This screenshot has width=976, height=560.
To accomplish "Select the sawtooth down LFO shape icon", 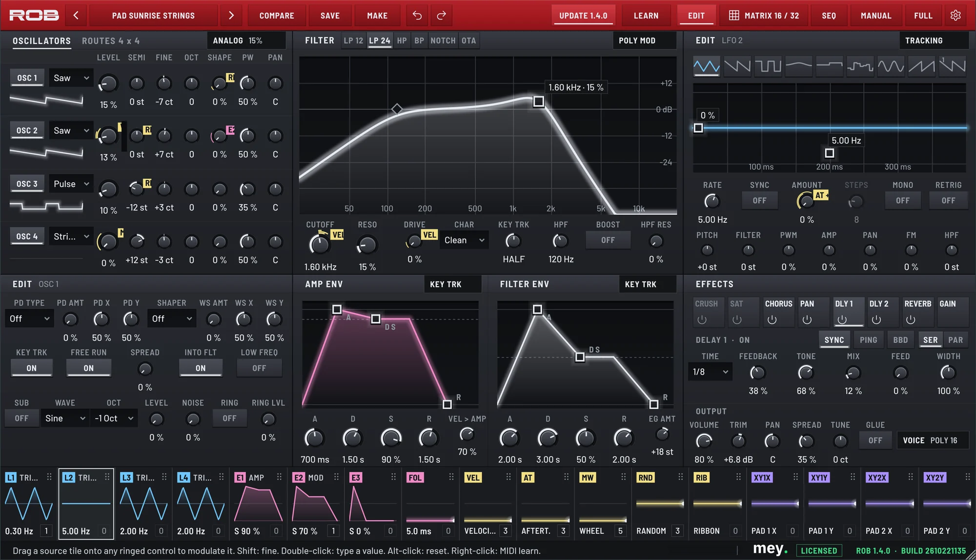I will tap(737, 65).
